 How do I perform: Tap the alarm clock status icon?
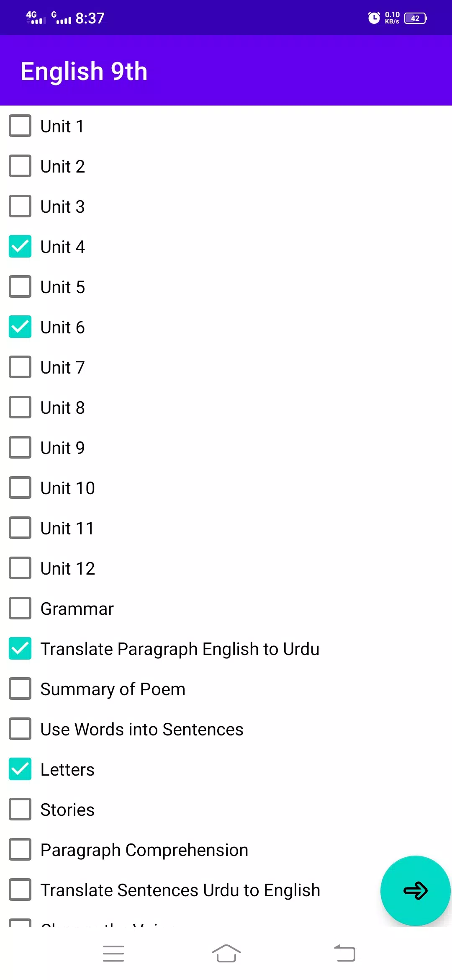[x=374, y=18]
